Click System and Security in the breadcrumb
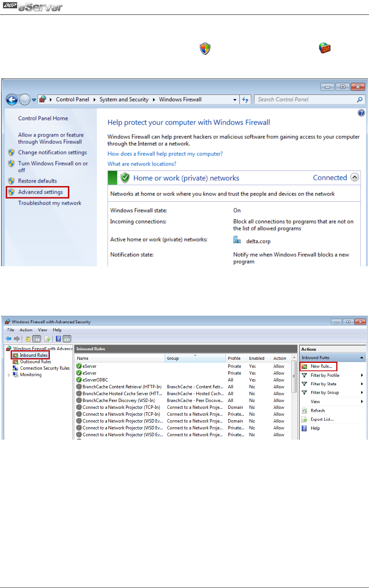369x588 pixels. tap(124, 100)
